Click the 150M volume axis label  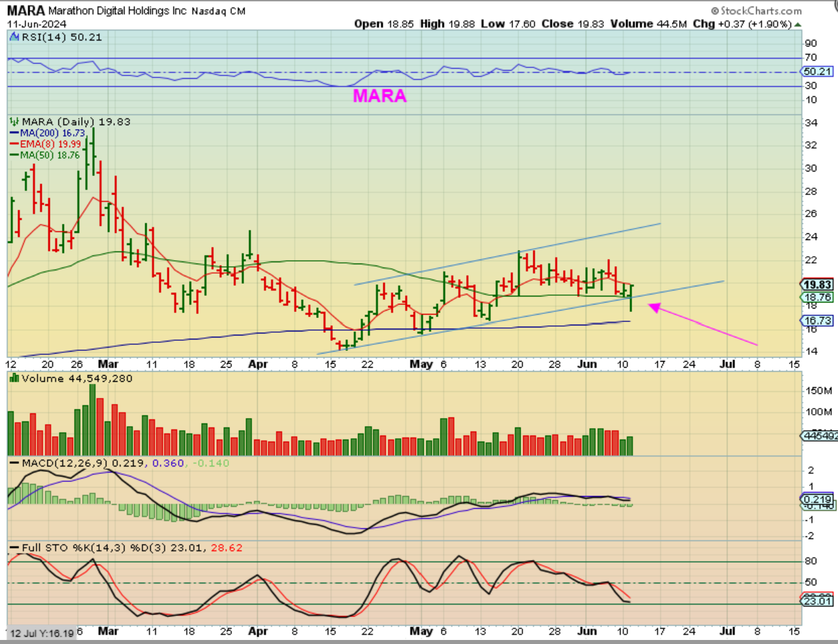tap(818, 391)
